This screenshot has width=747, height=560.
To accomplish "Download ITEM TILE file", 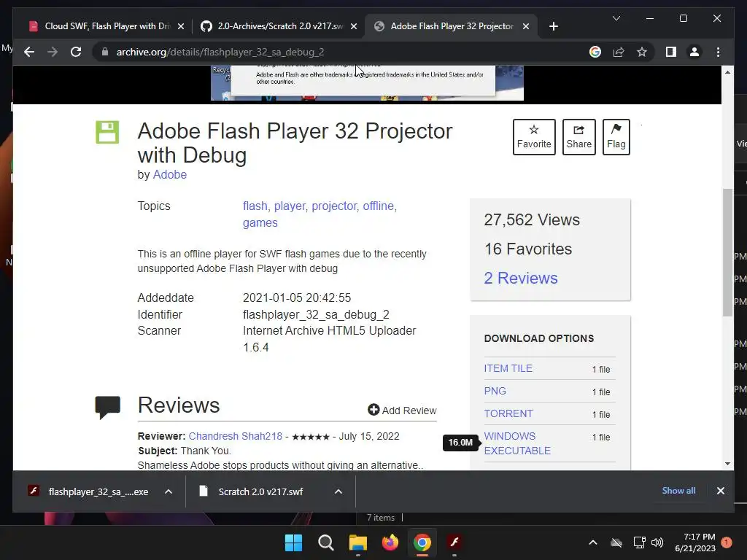I will (x=508, y=368).
